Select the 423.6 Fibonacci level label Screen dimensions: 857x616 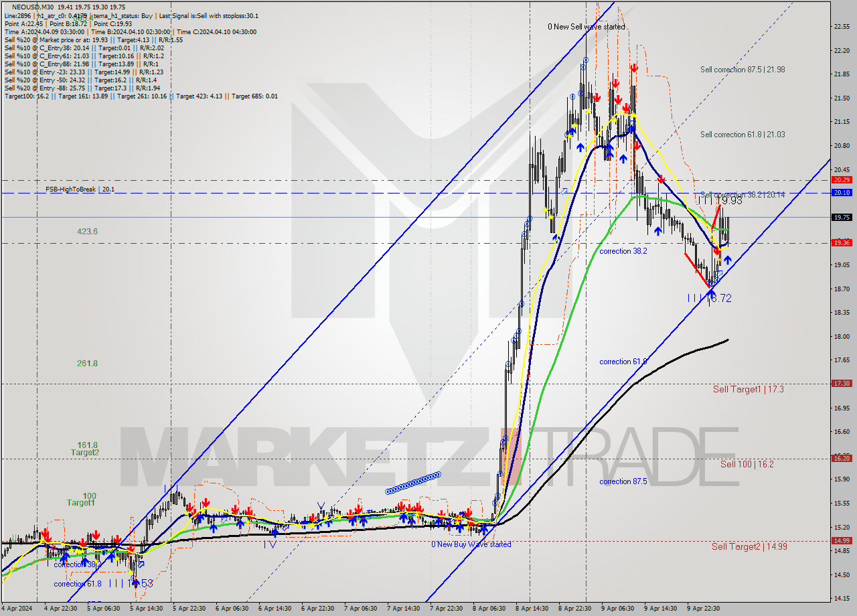pyautogui.click(x=87, y=231)
